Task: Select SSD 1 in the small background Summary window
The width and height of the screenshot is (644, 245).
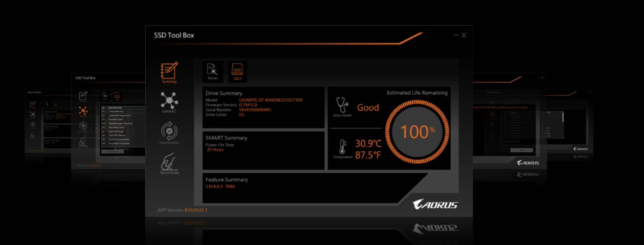Action: pyautogui.click(x=55, y=104)
